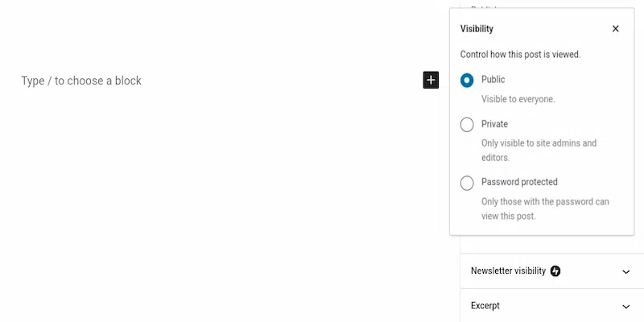Click 'Only visible to site admins and editors' text

tap(539, 150)
